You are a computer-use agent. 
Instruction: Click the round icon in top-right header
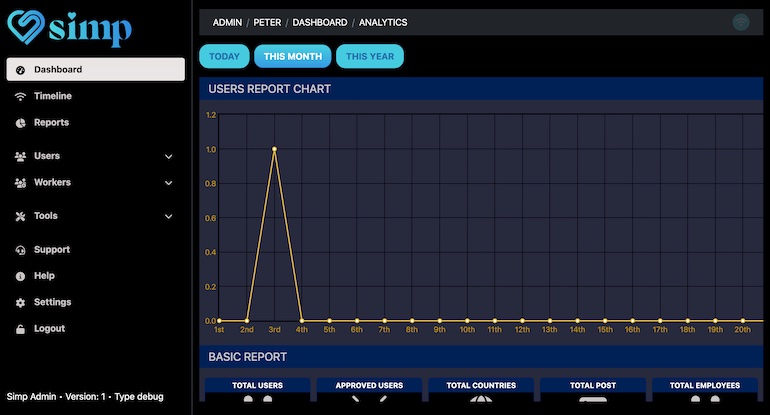741,22
